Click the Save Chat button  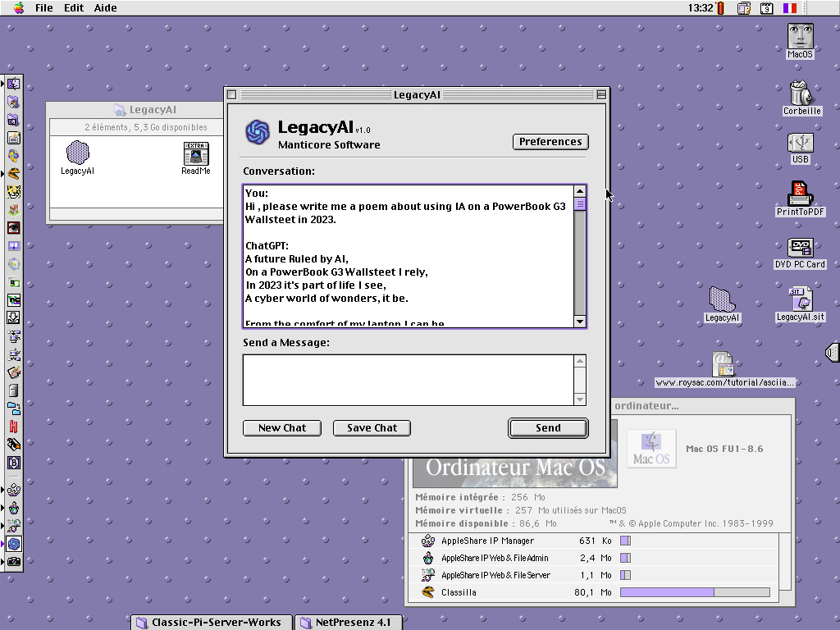tap(372, 428)
